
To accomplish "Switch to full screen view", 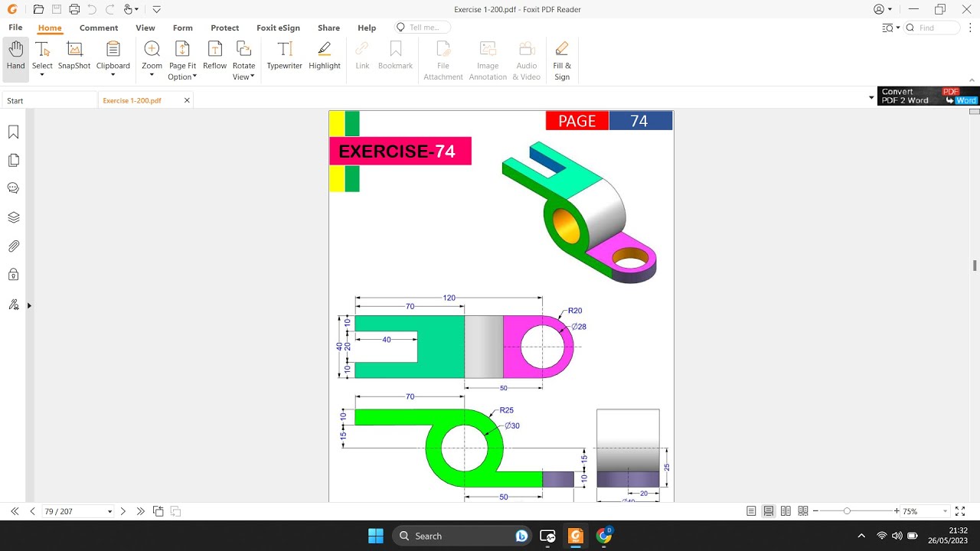I will [x=960, y=511].
